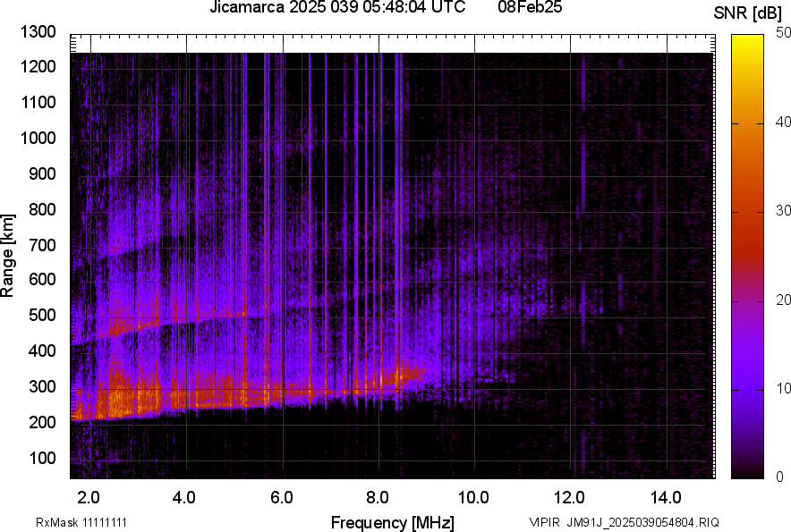Click the Jicamarca timestamp title text

point(336,8)
